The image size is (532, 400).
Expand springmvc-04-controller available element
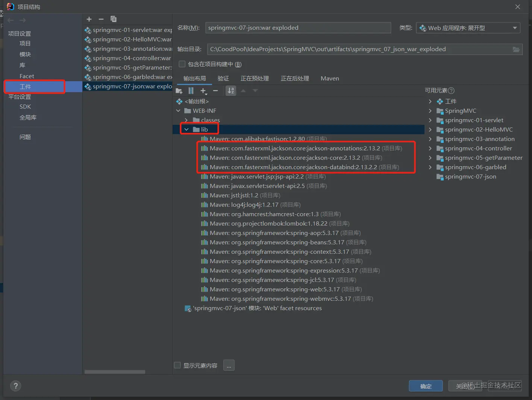point(430,148)
